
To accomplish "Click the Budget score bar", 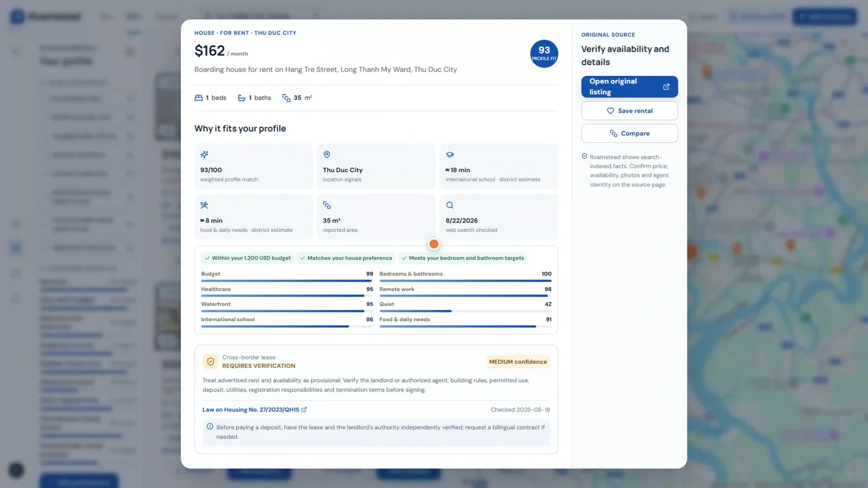I will coord(287,281).
